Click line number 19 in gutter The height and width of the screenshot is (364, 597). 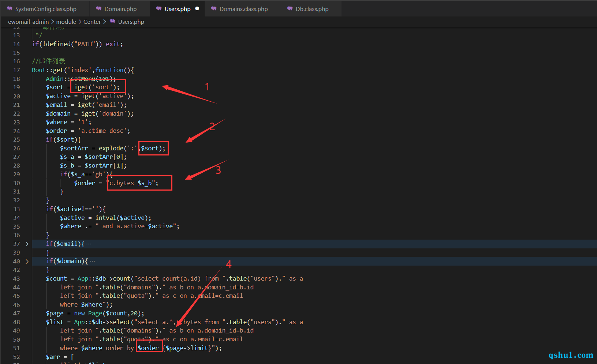(16, 87)
